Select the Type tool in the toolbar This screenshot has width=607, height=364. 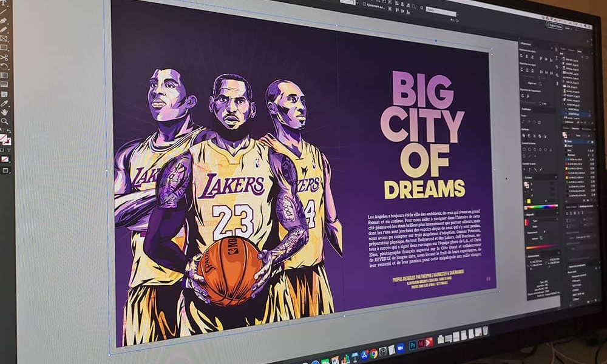coord(4,3)
